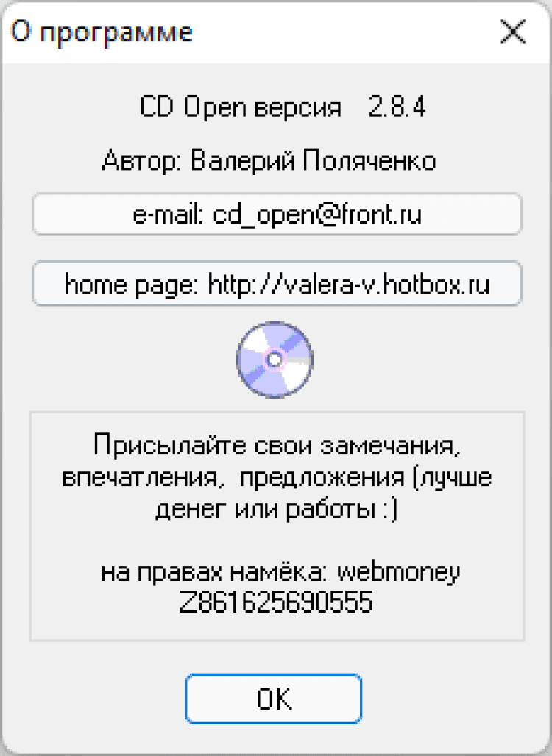Viewport: 552px width, 756px height.
Task: Open the e-mail cd_open@front.ru button
Action: pos(277,214)
